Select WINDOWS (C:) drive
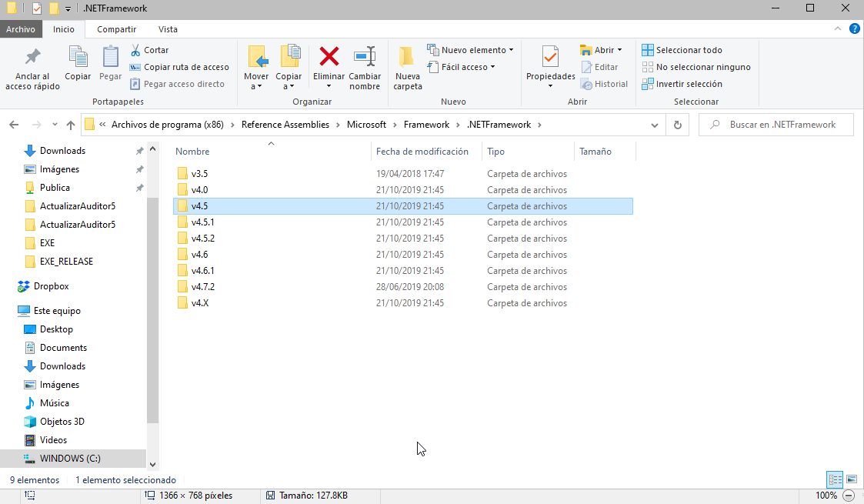The image size is (864, 504). click(x=70, y=459)
